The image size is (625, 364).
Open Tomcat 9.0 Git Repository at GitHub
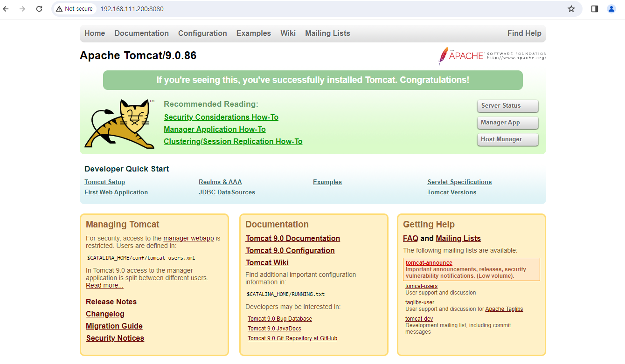pyautogui.click(x=292, y=338)
